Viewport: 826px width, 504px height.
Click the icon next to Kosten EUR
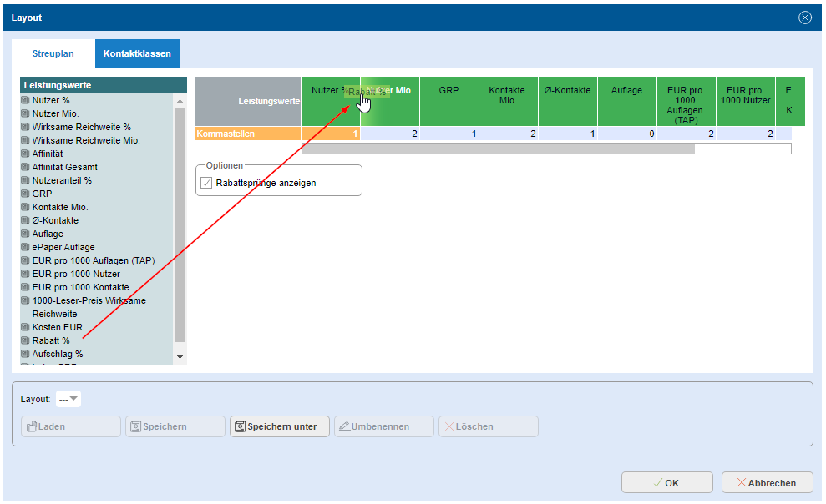tap(25, 327)
